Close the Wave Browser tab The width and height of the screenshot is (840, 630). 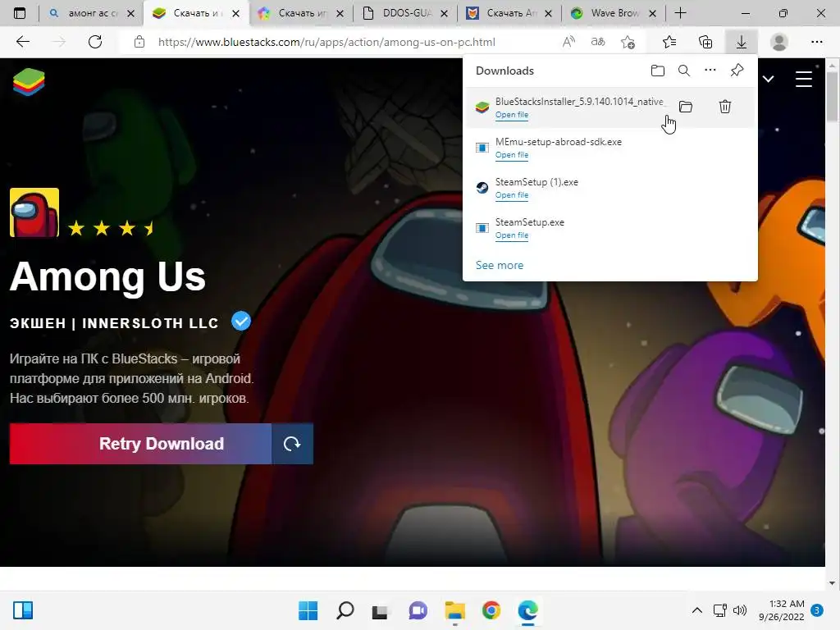(652, 14)
